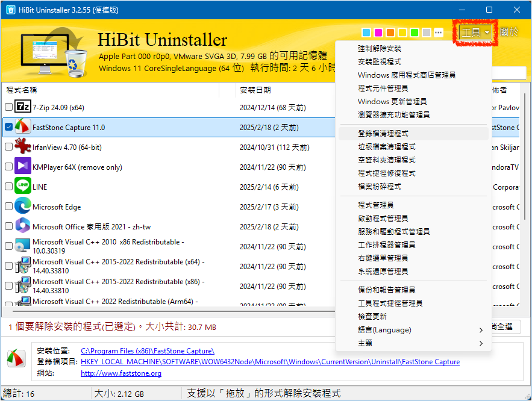The width and height of the screenshot is (532, 401).
Task: Open more colors ellipsis button
Action: pyautogui.click(x=439, y=33)
